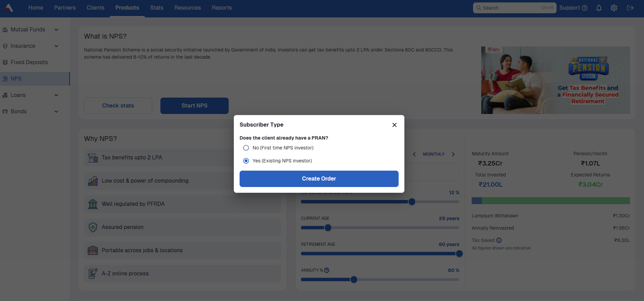The height and width of the screenshot is (301, 644).
Task: Click the logout icon in the navbar
Action: click(x=630, y=8)
